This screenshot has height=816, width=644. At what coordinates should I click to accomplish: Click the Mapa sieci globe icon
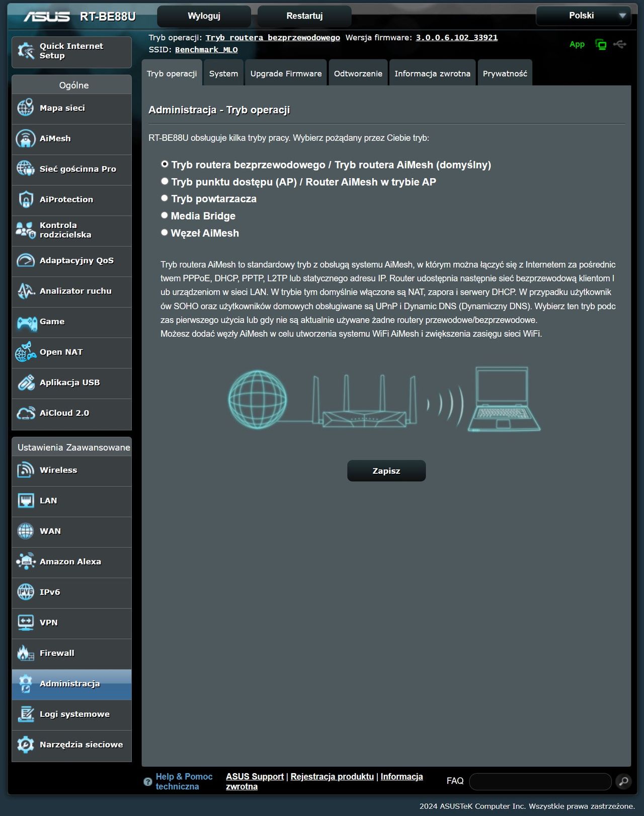click(25, 108)
